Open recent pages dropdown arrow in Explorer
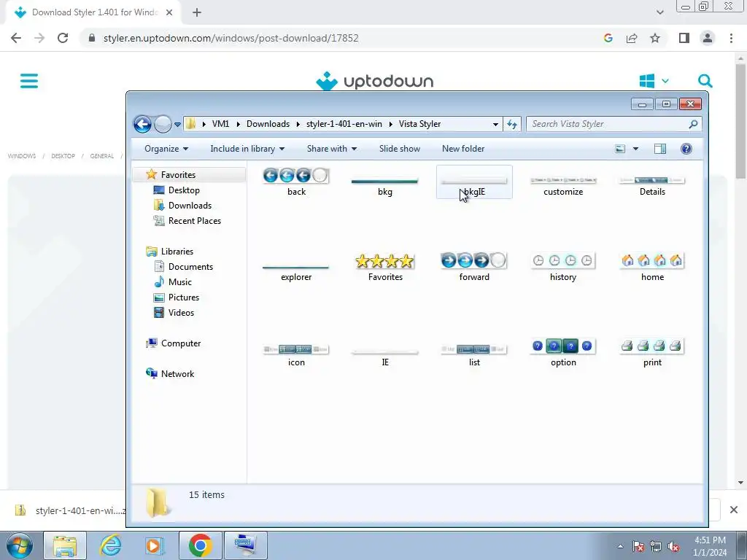Viewport: 747px width, 560px height. pos(177,125)
